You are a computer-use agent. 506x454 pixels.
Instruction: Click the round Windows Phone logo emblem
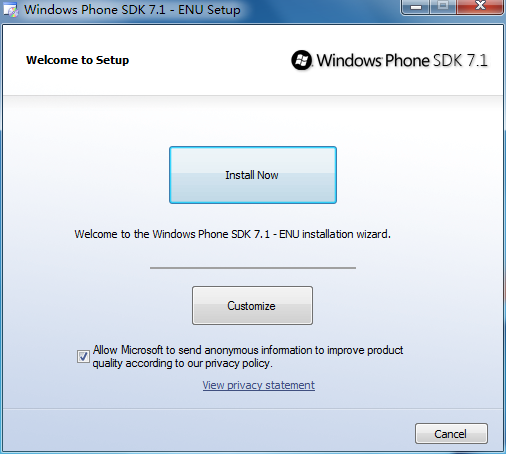click(302, 60)
